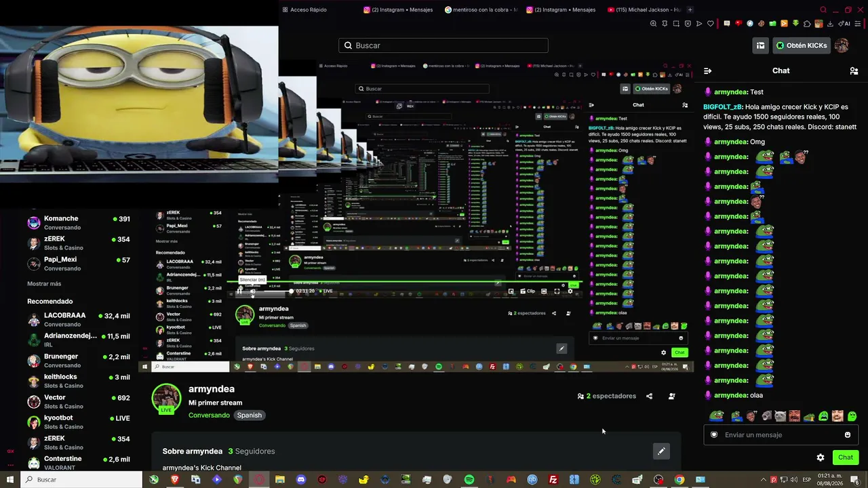Open the ad blocker shield icon

tap(688, 24)
